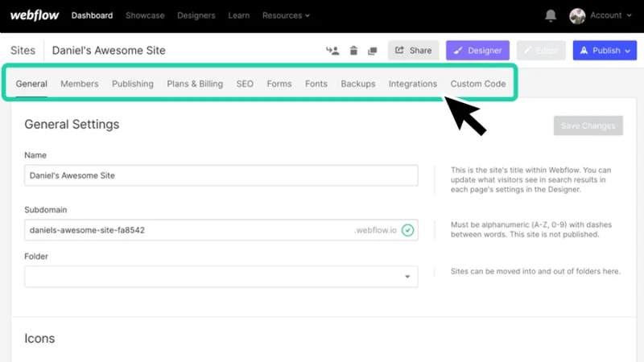This screenshot has width=644, height=362.
Task: Click the Share button
Action: [x=413, y=51]
